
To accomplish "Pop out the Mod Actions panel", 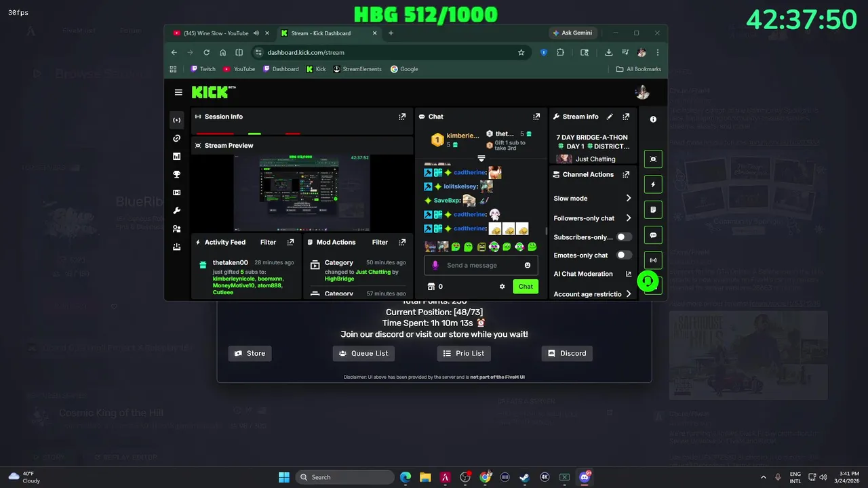I will [x=402, y=242].
